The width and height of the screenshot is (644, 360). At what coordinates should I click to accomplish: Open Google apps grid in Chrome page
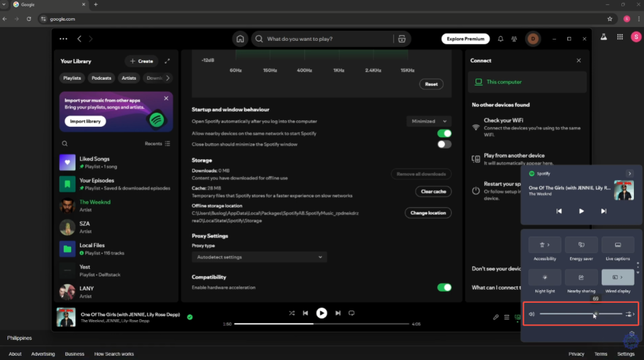point(619,37)
